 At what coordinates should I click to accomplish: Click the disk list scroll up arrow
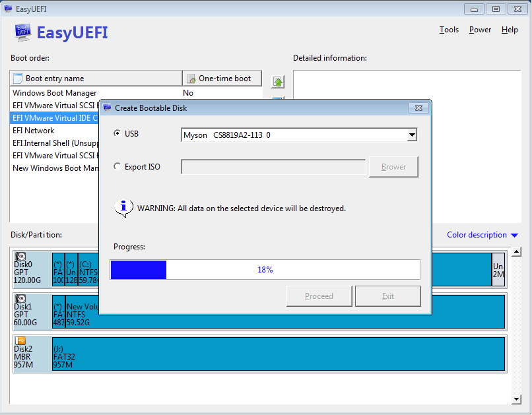516,251
